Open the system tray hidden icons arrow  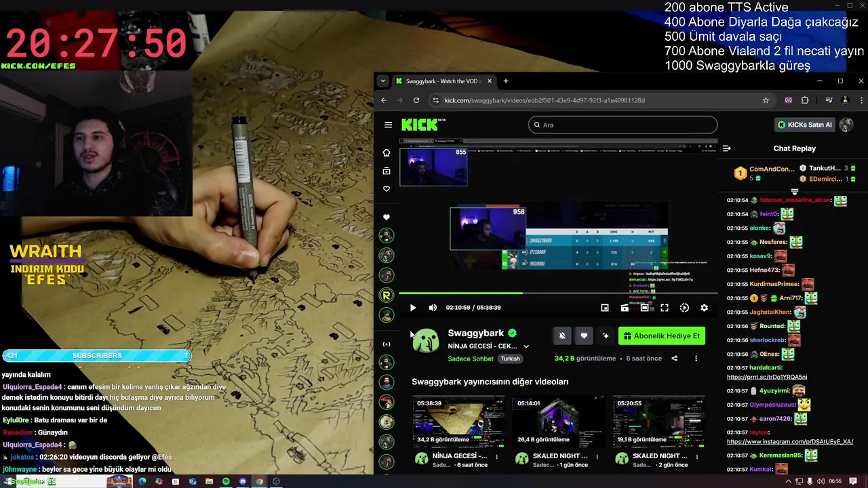coord(788,481)
